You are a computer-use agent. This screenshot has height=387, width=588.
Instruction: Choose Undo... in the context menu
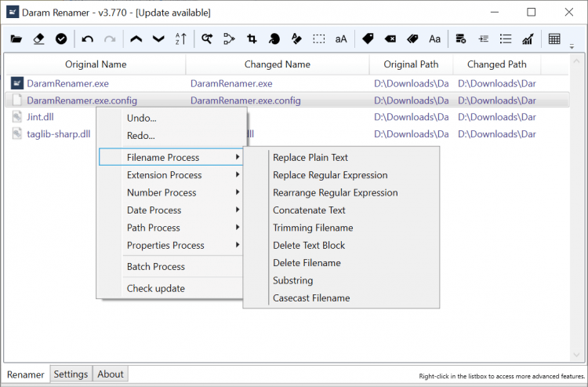pos(171,119)
